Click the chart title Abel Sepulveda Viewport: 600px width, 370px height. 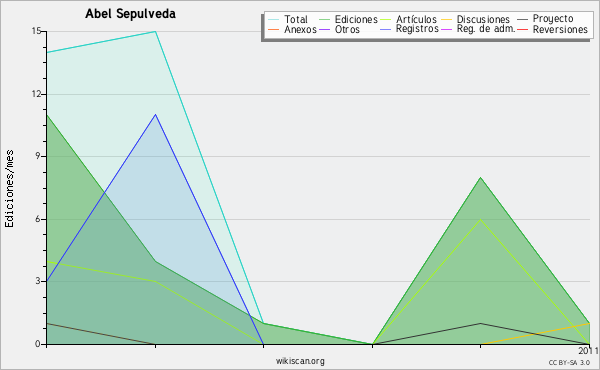click(x=130, y=14)
